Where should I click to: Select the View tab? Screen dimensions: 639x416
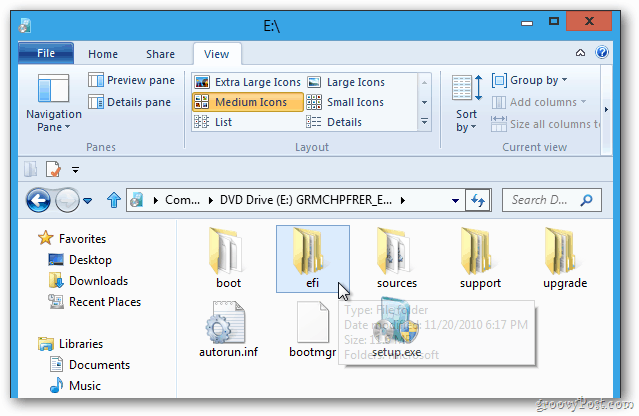(216, 54)
